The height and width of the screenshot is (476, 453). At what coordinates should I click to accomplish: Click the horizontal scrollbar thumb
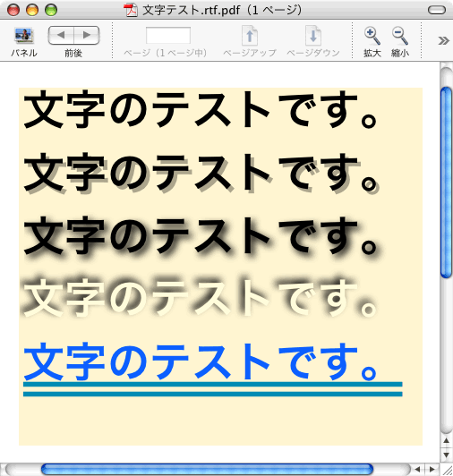(x=207, y=470)
